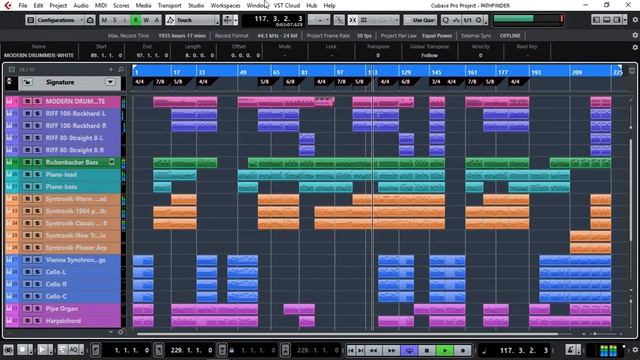Expand the Signature track dropdown arrow

pos(110,82)
